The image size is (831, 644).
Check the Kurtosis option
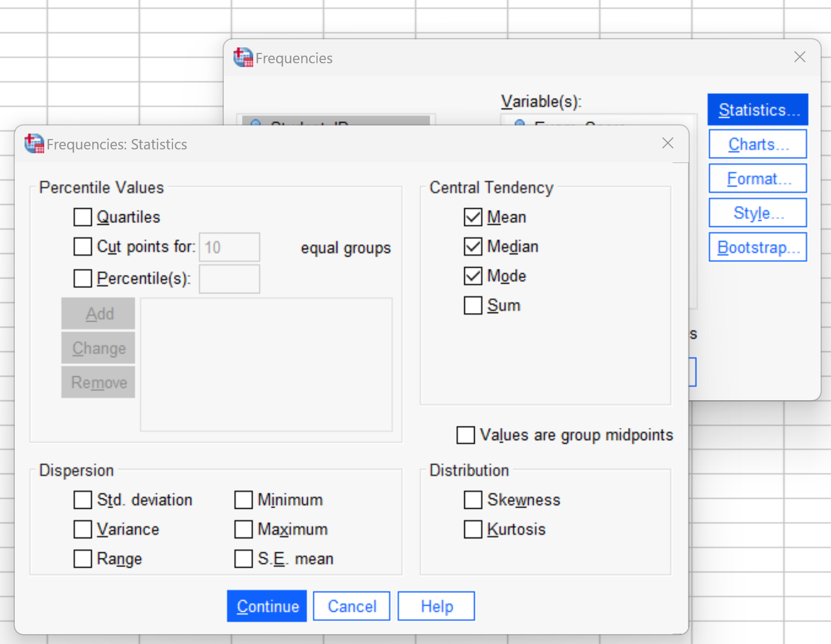[x=473, y=529]
